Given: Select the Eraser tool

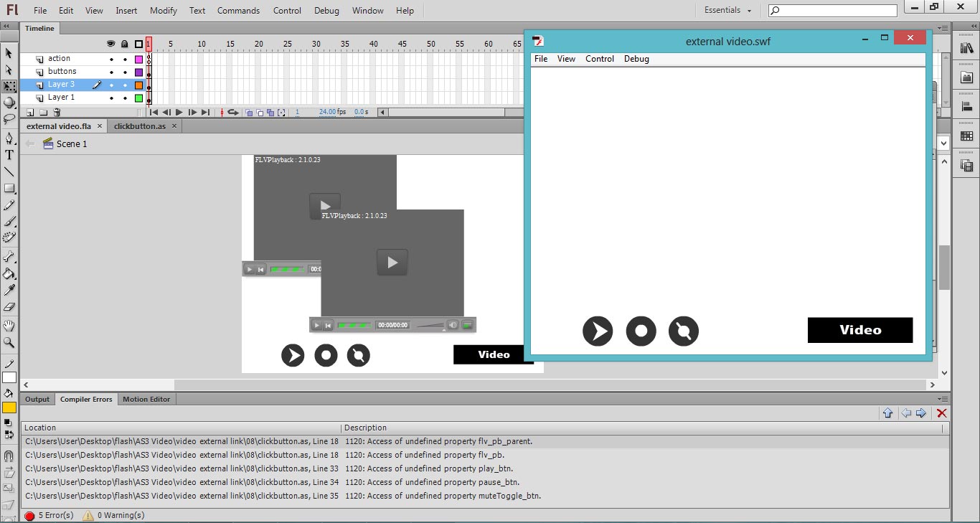Looking at the screenshot, I should coord(9,306).
